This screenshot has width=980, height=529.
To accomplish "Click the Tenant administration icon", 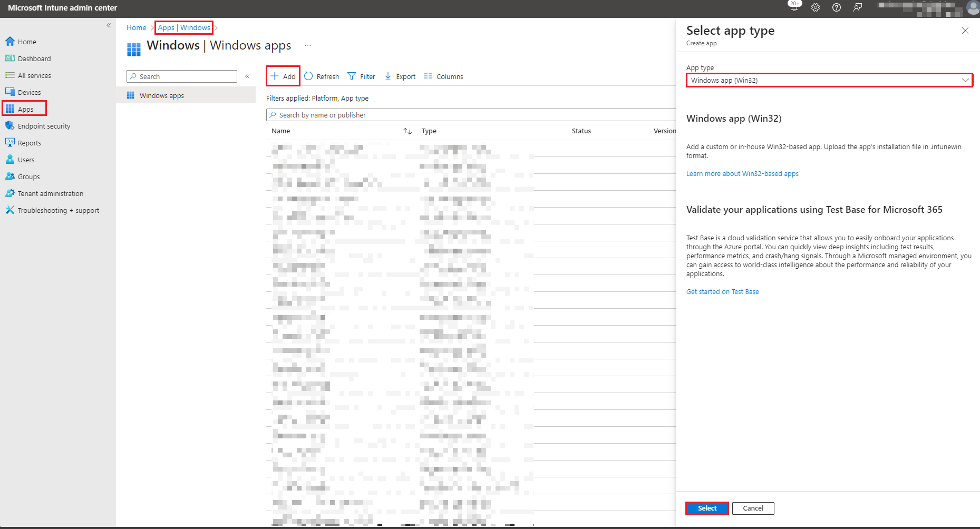I will 10,193.
